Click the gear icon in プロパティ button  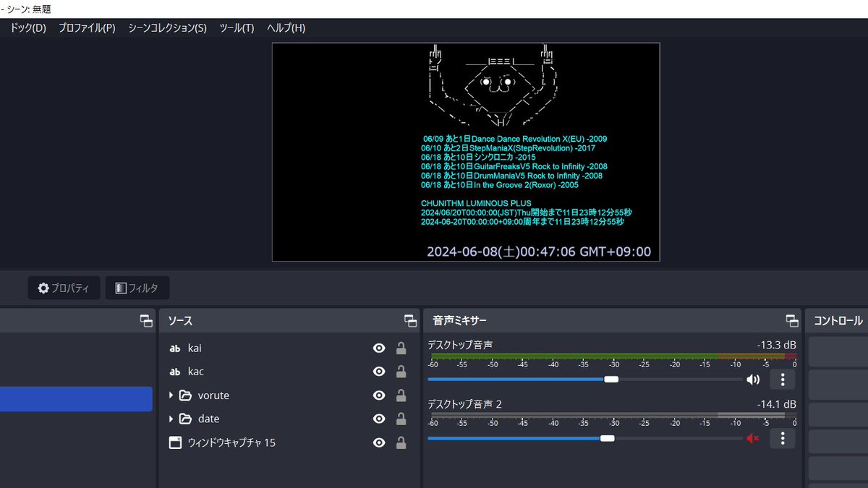pyautogui.click(x=43, y=288)
